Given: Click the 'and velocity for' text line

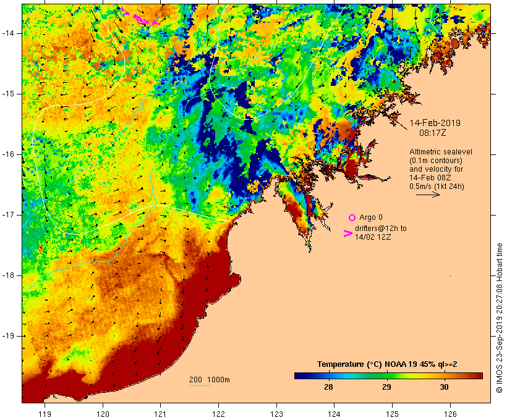Looking at the screenshot, I should point(436,169).
